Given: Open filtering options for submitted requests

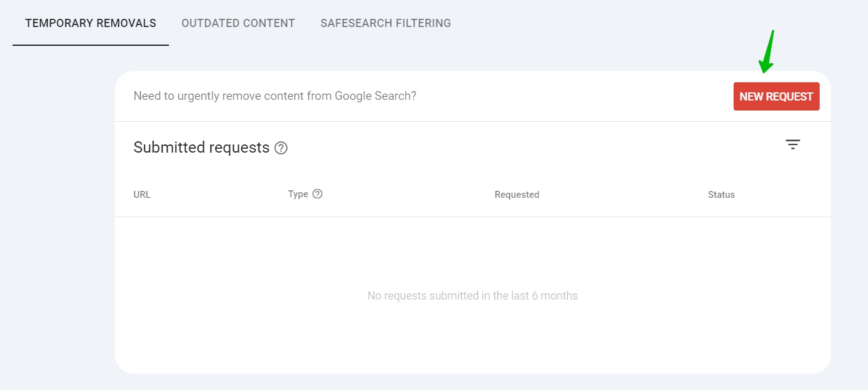Looking at the screenshot, I should point(793,144).
